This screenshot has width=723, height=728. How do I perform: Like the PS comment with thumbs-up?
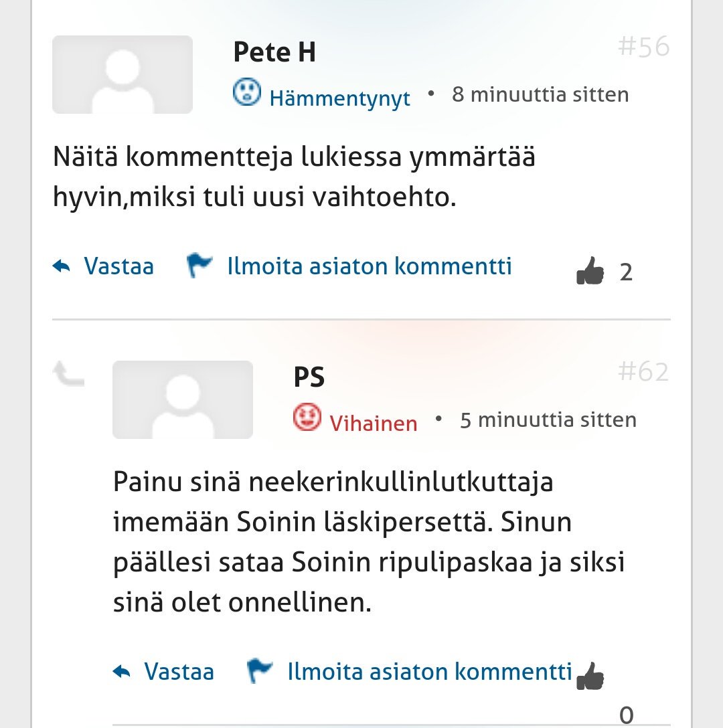pyautogui.click(x=590, y=676)
